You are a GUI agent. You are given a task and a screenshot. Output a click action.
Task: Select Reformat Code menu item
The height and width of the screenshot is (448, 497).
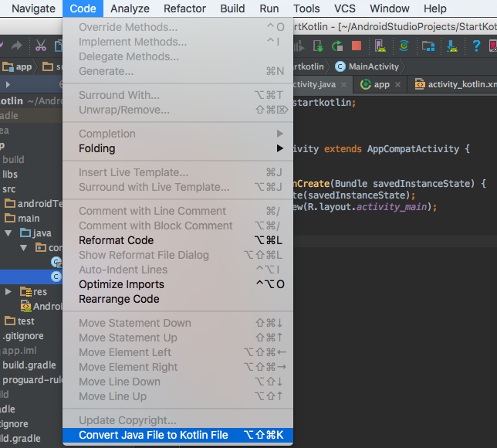177,240
